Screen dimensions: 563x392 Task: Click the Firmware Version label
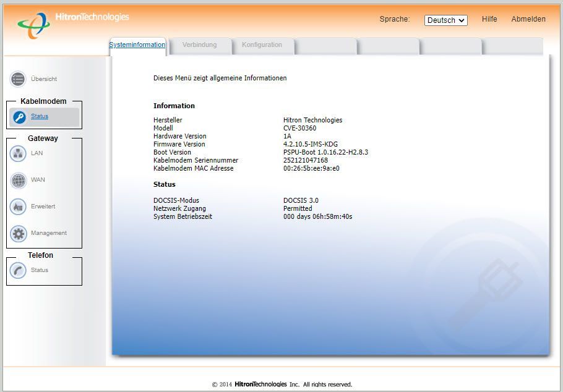[179, 144]
